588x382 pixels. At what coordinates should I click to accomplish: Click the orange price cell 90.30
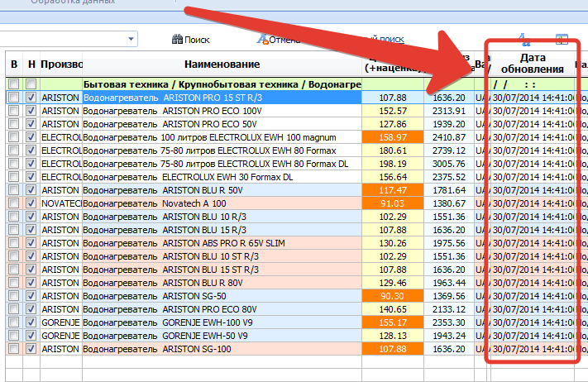pos(393,296)
